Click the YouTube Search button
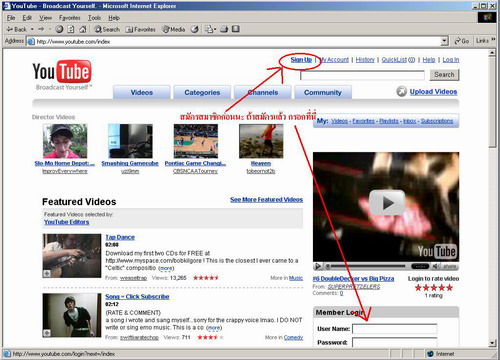Screen dimensions: 500x360 pyautogui.click(x=444, y=75)
